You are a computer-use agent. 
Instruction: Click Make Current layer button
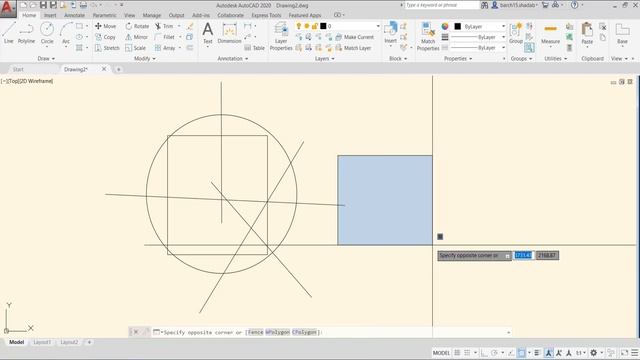[354, 37]
